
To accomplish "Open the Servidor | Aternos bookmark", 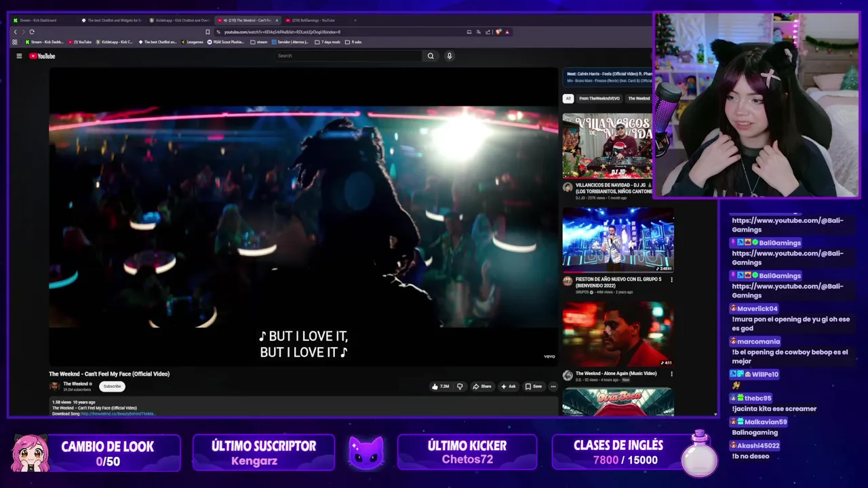I will [290, 42].
